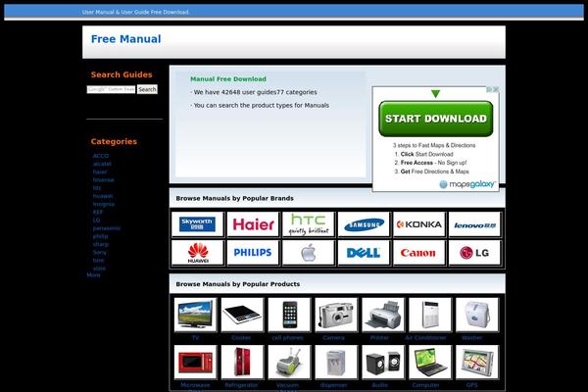Open the Camera text link
This screenshot has width=588, height=392.
(333, 337)
